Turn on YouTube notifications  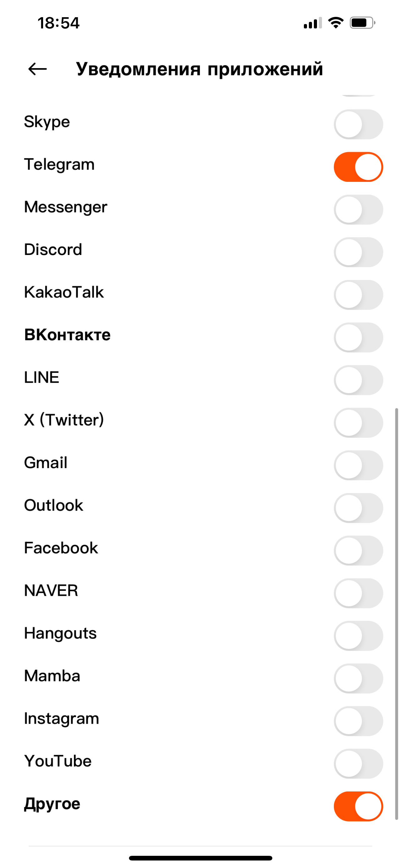click(358, 764)
